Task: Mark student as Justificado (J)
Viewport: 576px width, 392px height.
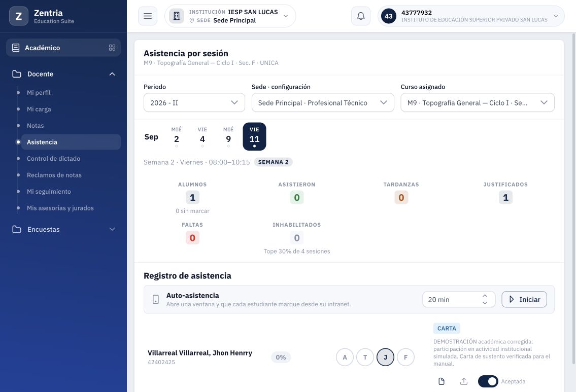Action: coord(385,357)
